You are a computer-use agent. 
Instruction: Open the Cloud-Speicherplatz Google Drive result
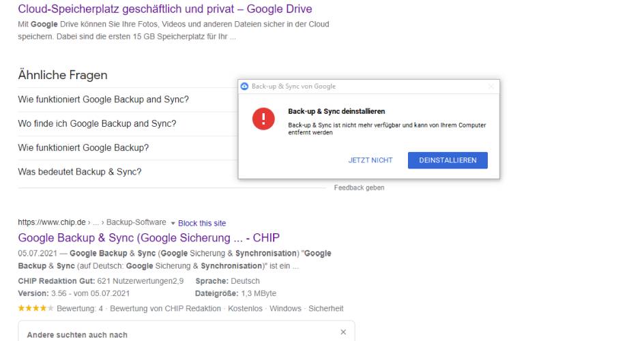pos(164,9)
